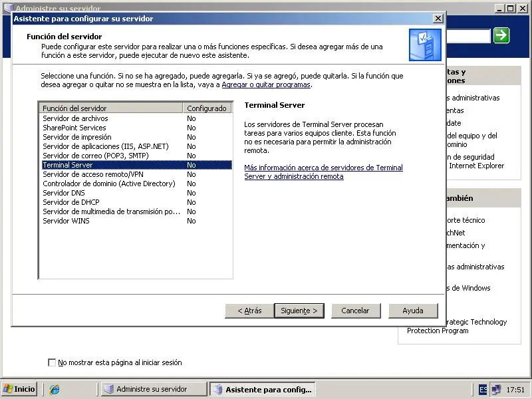Click the Siguiente > button
Image resolution: width=532 pixels, height=399 pixels.
[299, 311]
